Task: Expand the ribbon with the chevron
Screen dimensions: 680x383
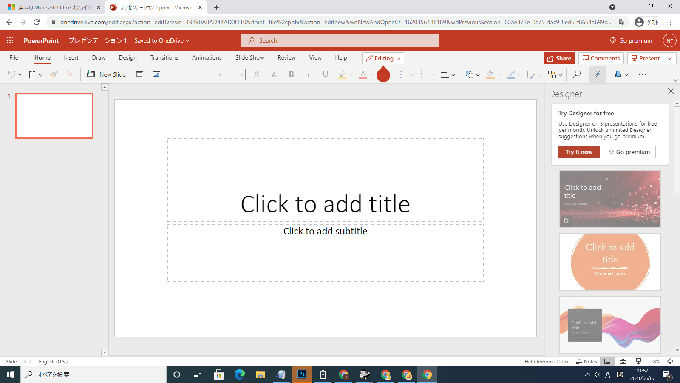Action: click(x=675, y=80)
